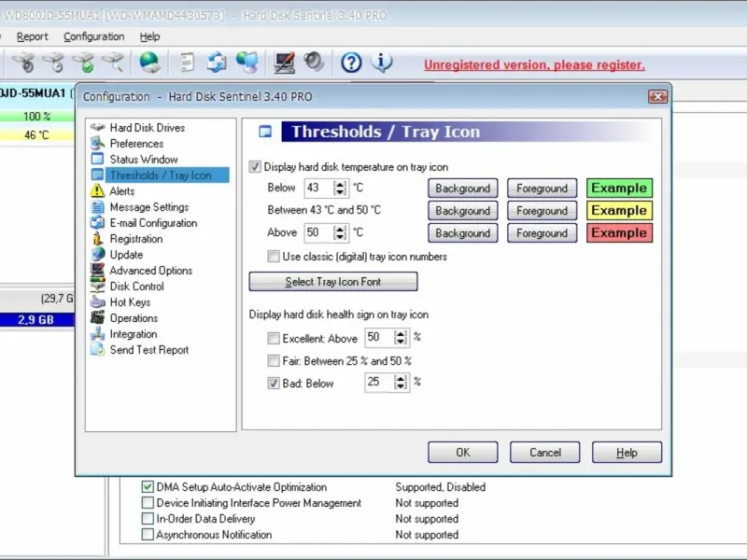Click the Excellent Above percent spinner arrows

401,338
